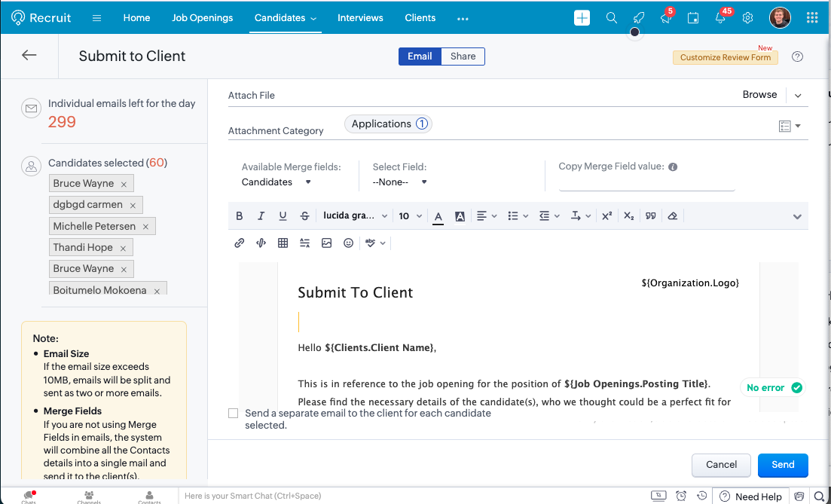Viewport: 831px width, 504px height.
Task: Click Customize Review Form button
Action: coord(725,57)
